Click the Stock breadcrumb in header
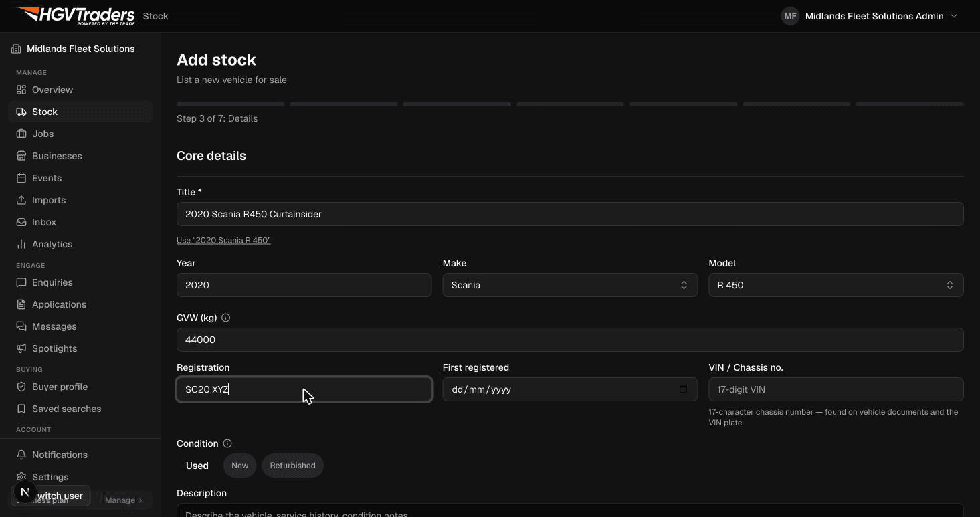The height and width of the screenshot is (517, 980). pyautogui.click(x=155, y=16)
